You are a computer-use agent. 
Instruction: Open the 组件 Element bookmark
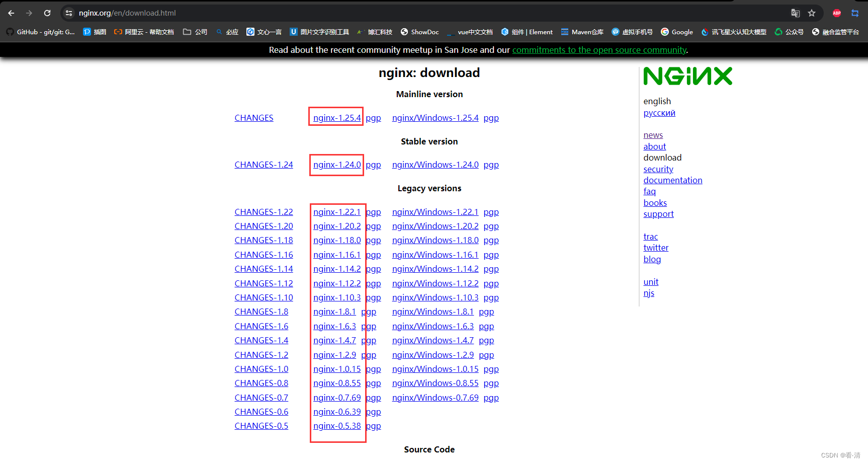(x=527, y=32)
